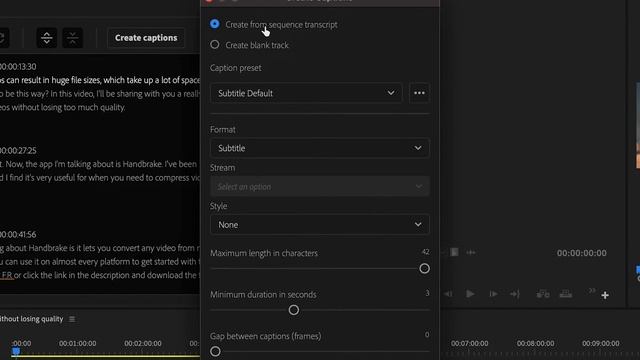Open the Format dropdown showing Subtitle
This screenshot has height=360, width=640.
tap(320, 148)
